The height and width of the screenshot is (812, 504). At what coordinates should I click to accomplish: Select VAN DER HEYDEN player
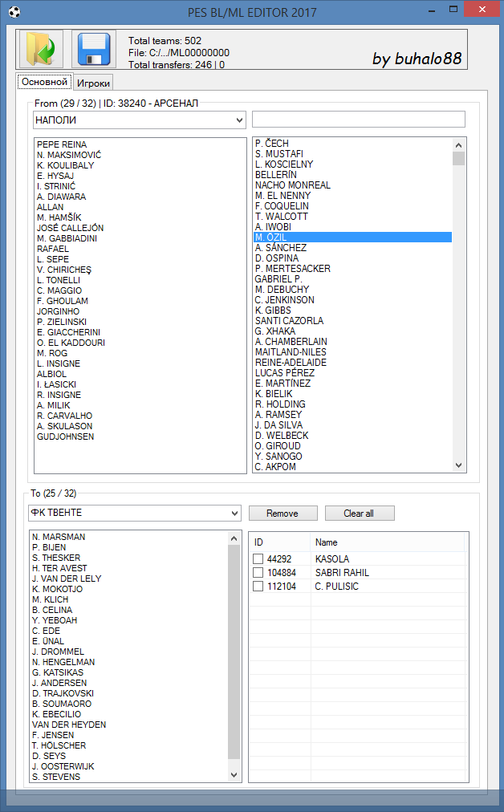pyautogui.click(x=69, y=725)
